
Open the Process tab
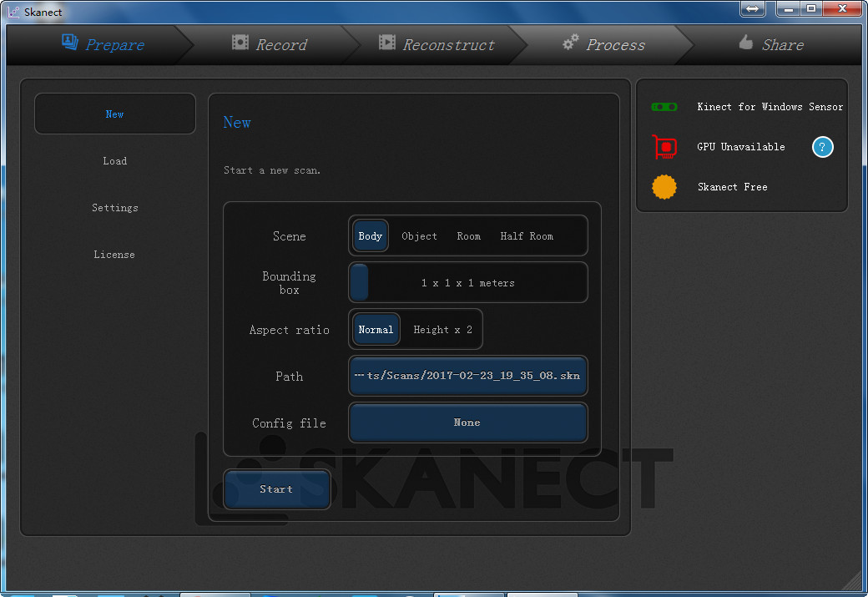click(604, 44)
